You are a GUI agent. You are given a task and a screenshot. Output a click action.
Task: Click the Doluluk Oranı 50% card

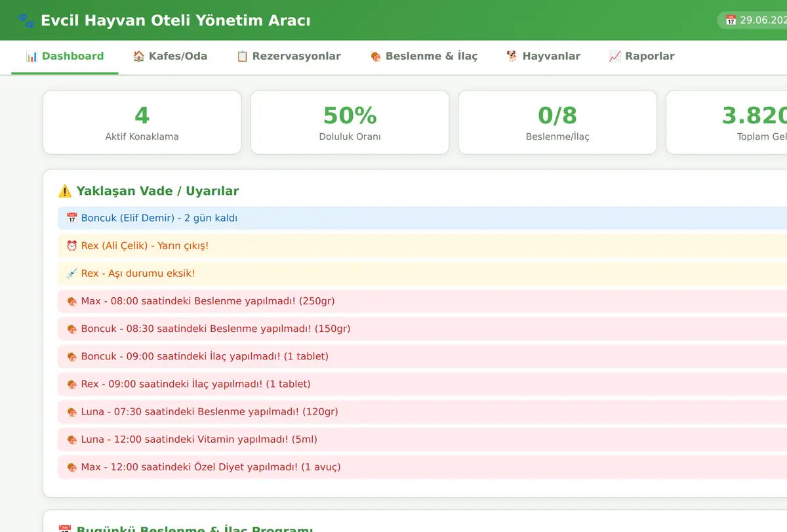[x=350, y=123]
